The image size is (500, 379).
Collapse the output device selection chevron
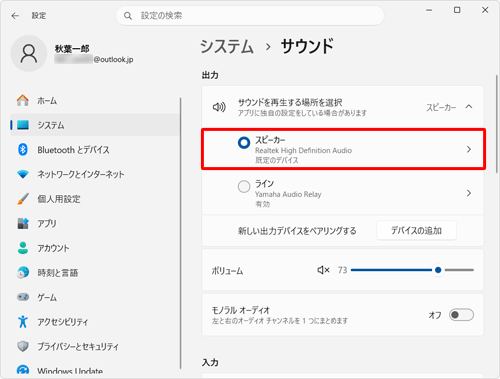[469, 107]
